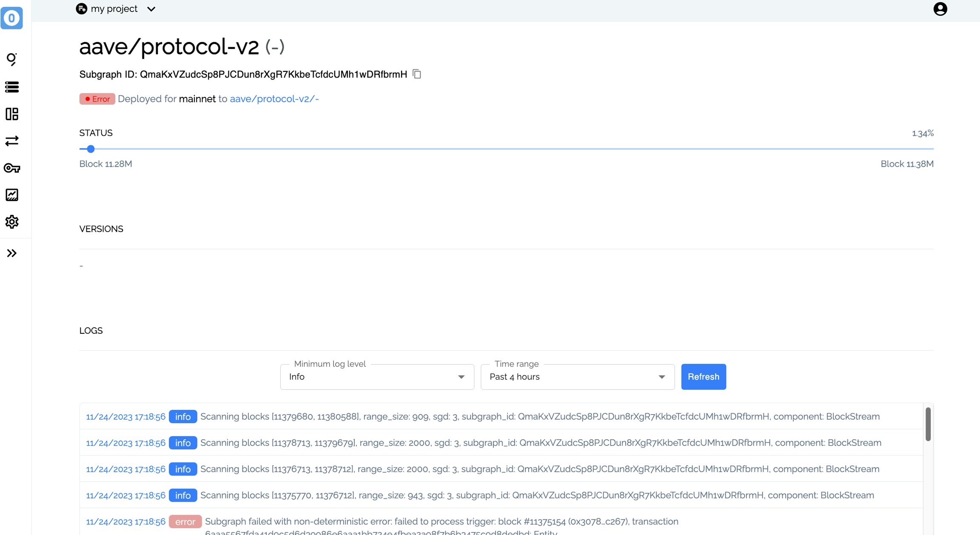Click the red Error status badge
980x535 pixels.
[97, 99]
